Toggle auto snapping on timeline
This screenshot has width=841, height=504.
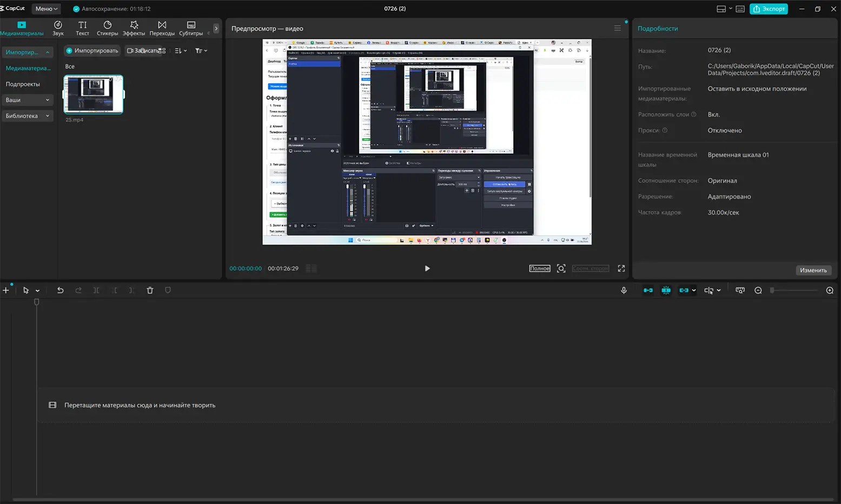[x=666, y=290]
